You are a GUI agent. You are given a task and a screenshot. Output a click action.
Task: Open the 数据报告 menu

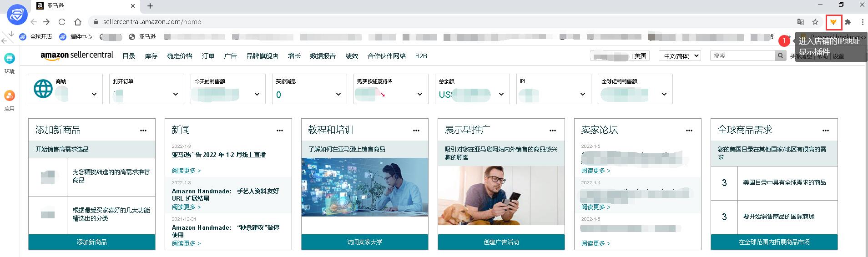(x=323, y=56)
